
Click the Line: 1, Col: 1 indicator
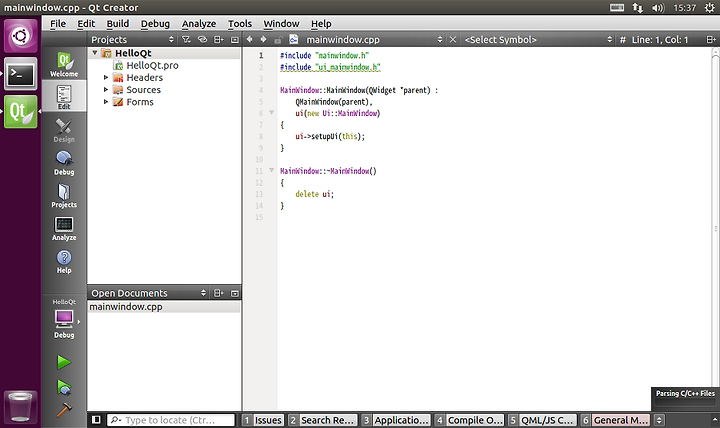point(660,39)
